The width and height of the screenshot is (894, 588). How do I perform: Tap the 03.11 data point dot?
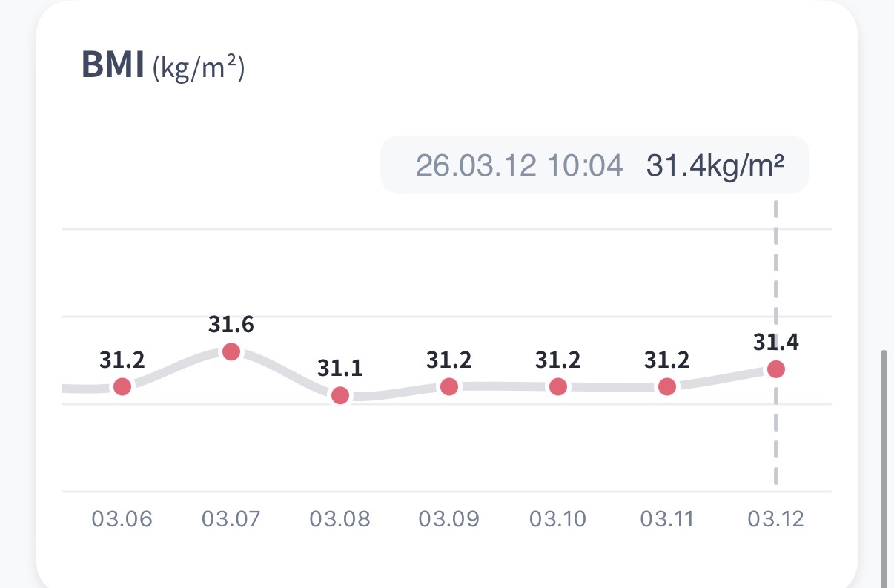click(667, 386)
